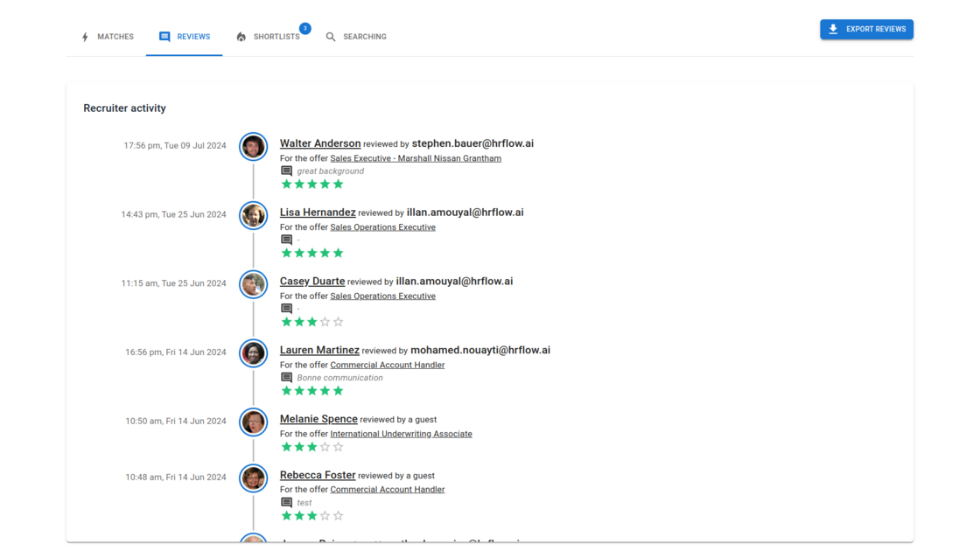Click the magnifier icon on the Searching tab
The height and width of the screenshot is (551, 980).
coord(331,37)
